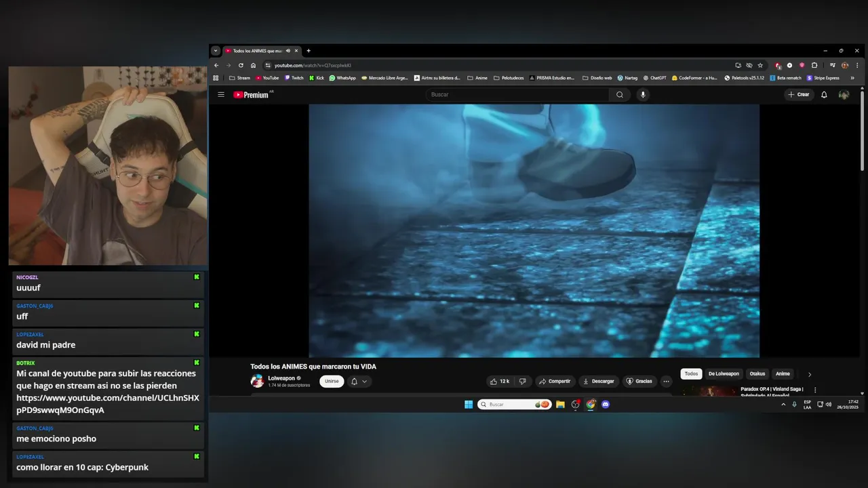
Task: Close the Todos los ANIMES tab
Action: [x=296, y=51]
